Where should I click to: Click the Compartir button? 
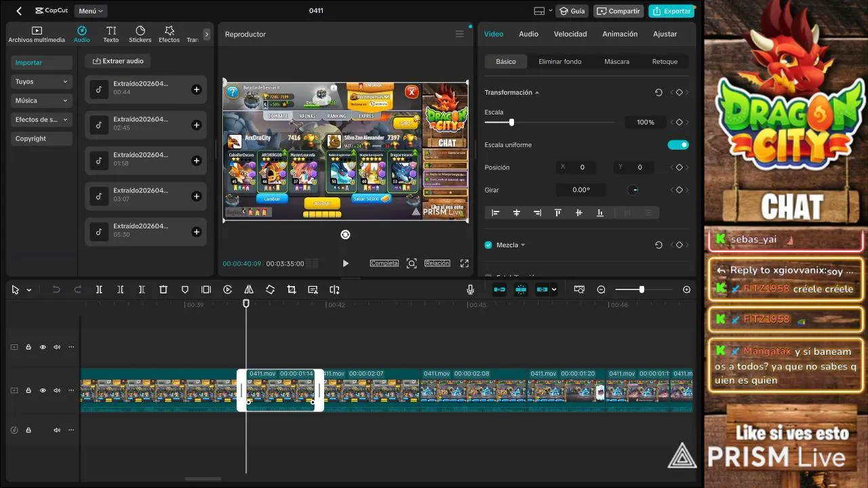click(618, 11)
